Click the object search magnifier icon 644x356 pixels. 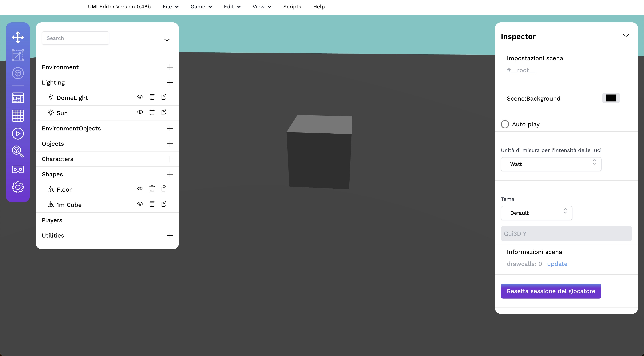[18, 152]
